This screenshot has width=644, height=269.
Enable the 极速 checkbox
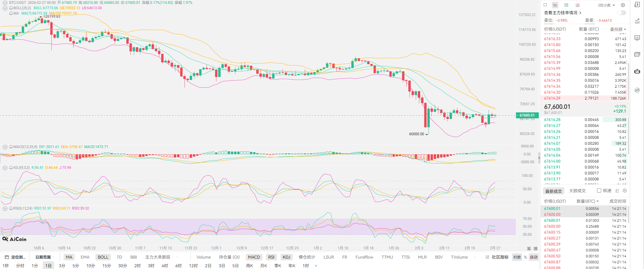point(599,191)
